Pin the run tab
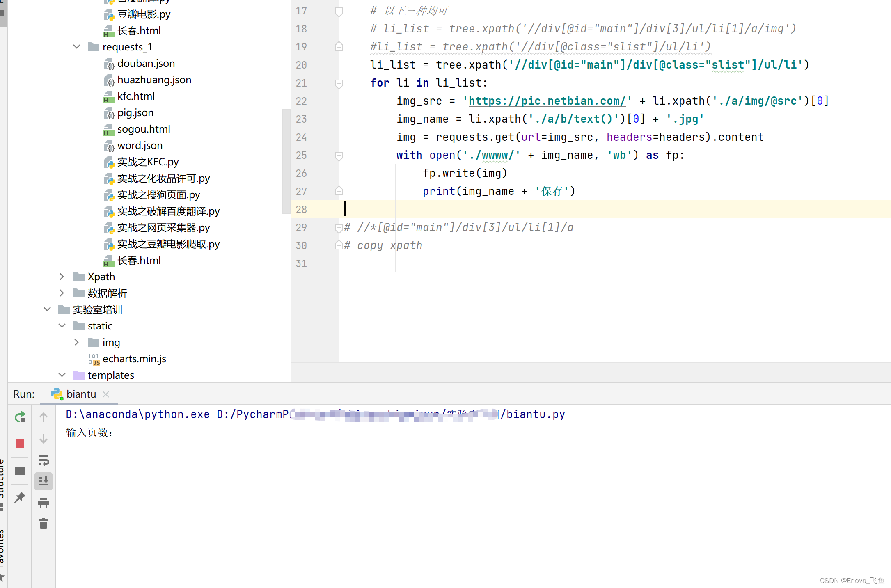This screenshot has width=891, height=588. click(x=20, y=497)
